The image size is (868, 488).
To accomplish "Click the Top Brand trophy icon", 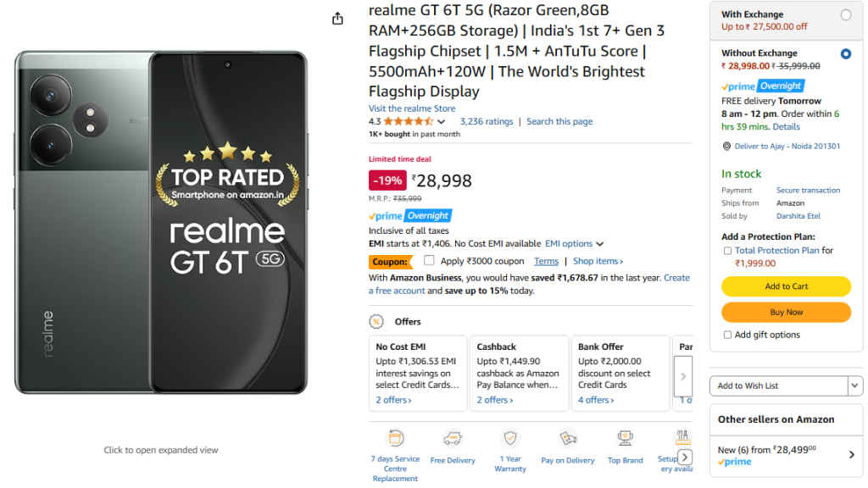I will 625,437.
